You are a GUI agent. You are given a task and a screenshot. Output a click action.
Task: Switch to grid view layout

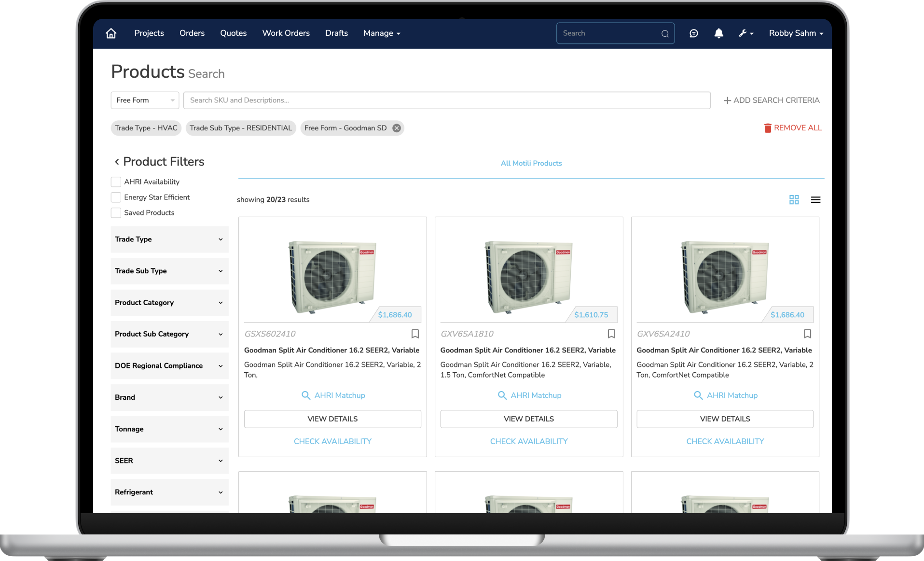(794, 199)
